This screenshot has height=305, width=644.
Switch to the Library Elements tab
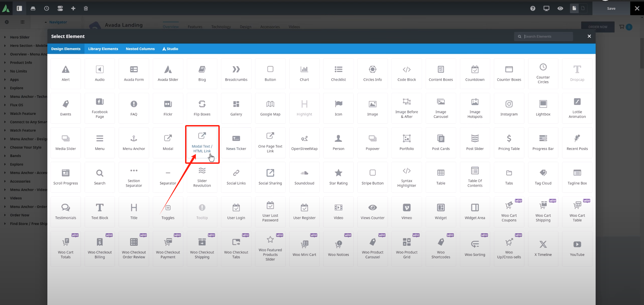(x=103, y=49)
